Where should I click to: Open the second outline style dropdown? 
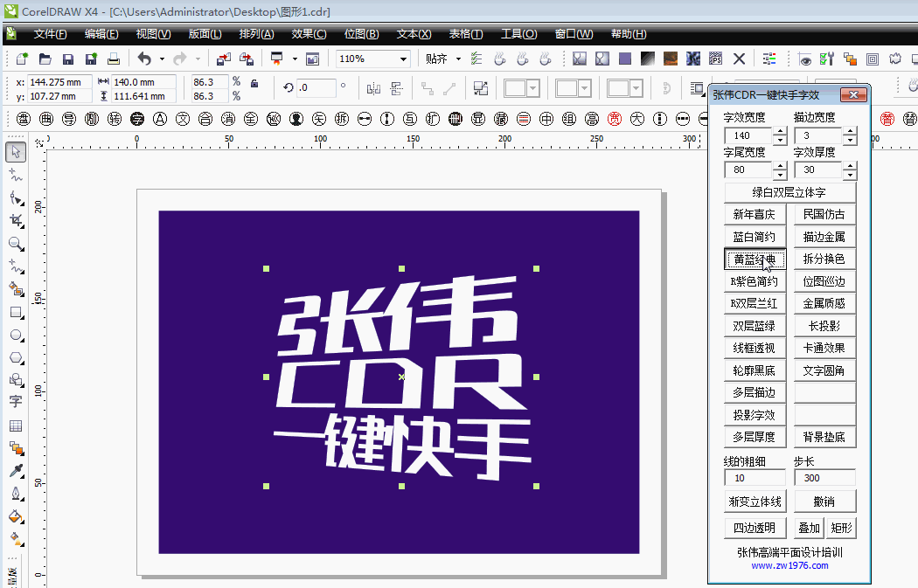click(x=584, y=89)
